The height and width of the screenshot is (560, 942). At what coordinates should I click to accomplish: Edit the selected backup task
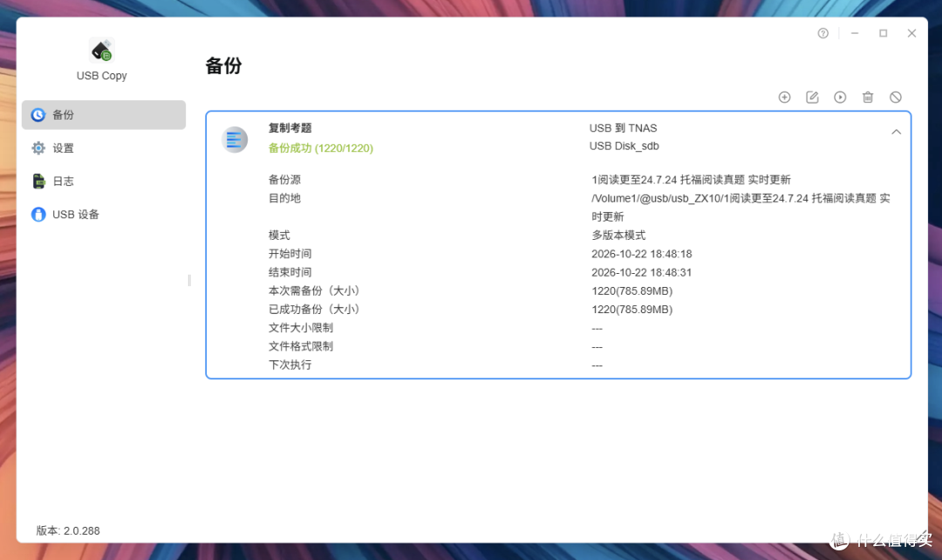pyautogui.click(x=812, y=98)
